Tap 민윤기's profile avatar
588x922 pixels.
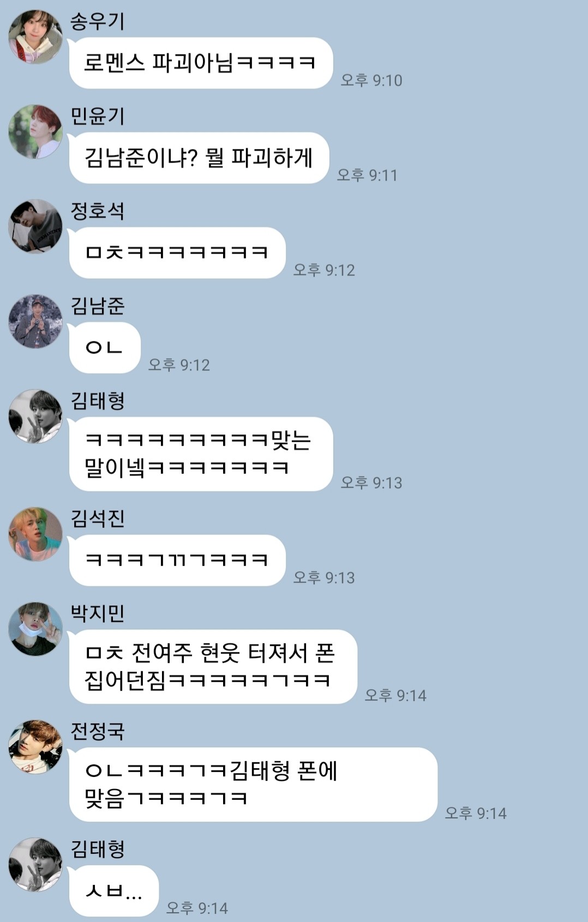click(x=35, y=131)
